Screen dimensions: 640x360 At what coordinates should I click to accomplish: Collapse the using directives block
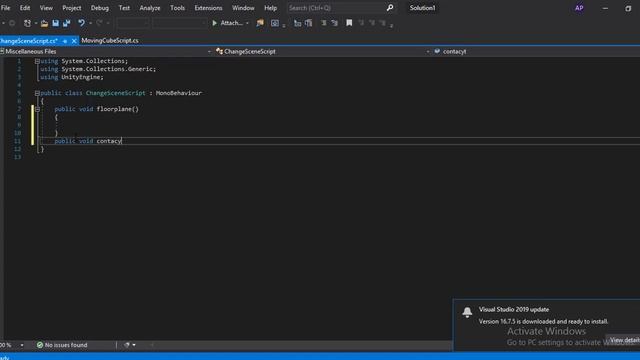pos(37,61)
